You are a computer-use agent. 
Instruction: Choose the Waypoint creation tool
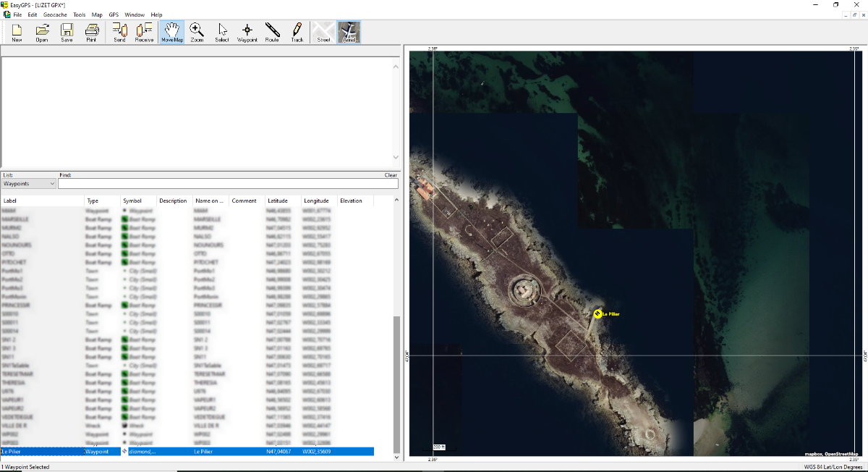[x=247, y=33]
